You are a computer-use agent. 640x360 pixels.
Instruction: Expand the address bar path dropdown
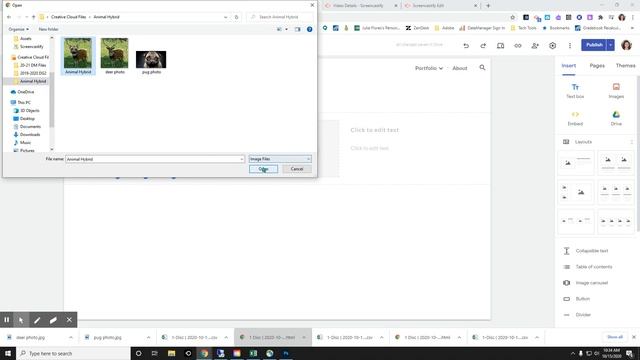(x=225, y=17)
